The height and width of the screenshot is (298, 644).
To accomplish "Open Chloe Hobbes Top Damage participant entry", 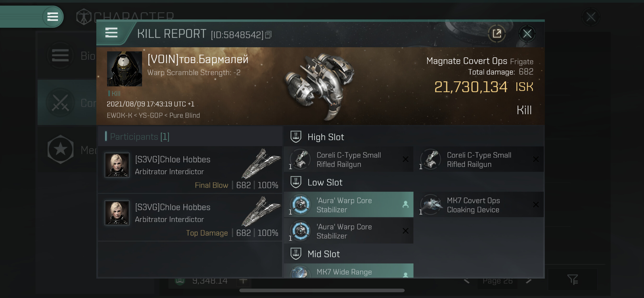I will (x=190, y=217).
